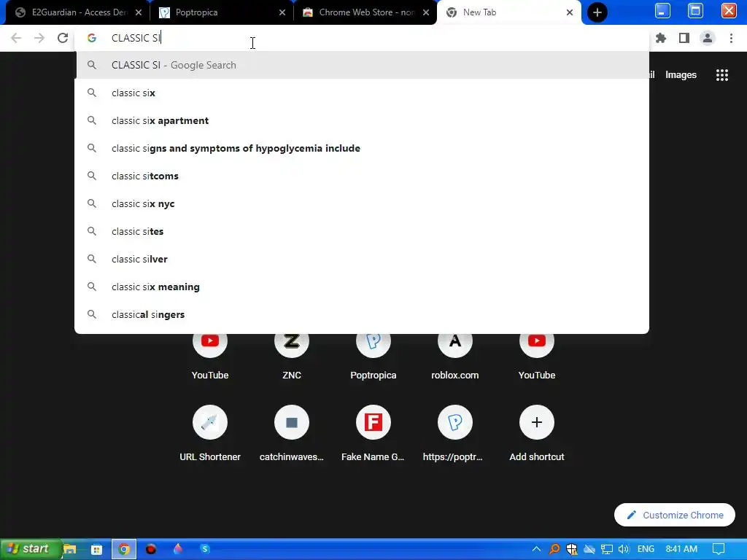The image size is (747, 560).
Task: Close the New Tab tab
Action: [x=569, y=12]
